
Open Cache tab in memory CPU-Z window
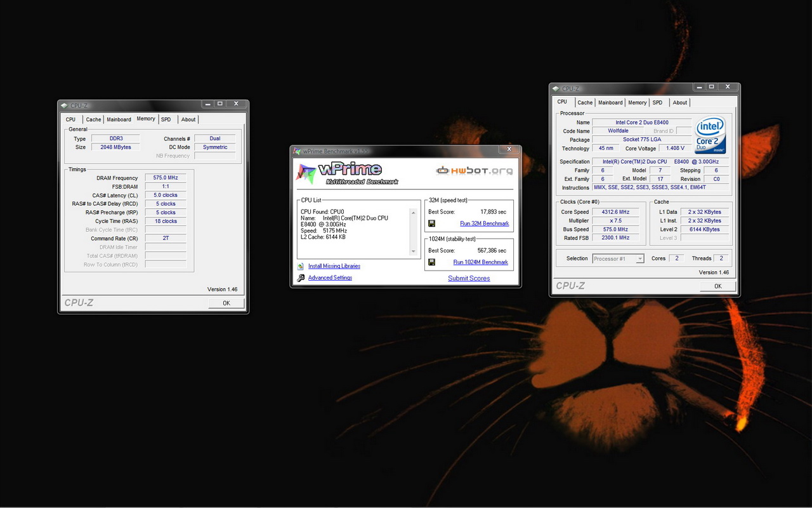pyautogui.click(x=93, y=119)
